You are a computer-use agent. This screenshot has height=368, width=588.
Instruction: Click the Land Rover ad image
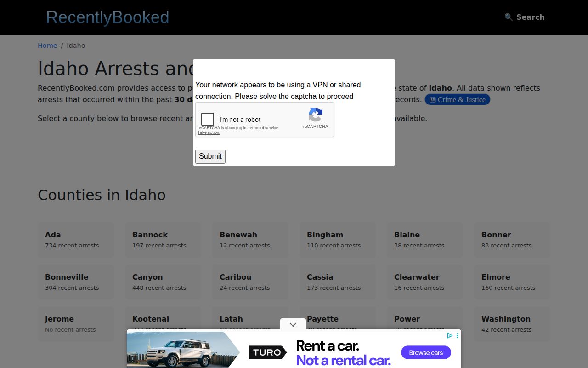click(x=183, y=349)
